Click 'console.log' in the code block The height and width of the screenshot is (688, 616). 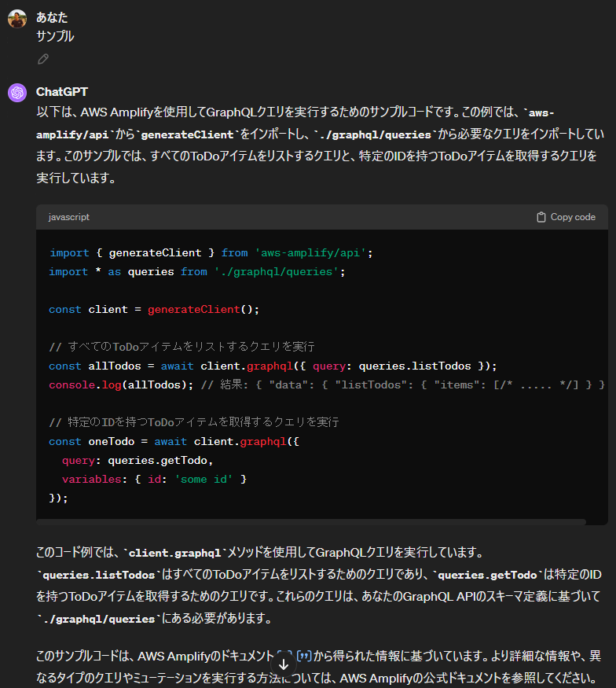85,384
